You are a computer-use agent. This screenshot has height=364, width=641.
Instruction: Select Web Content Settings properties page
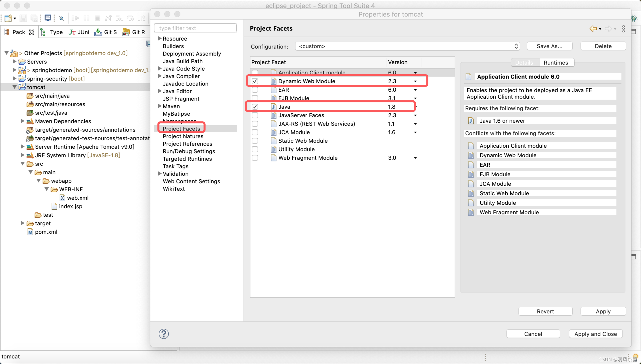coord(191,181)
